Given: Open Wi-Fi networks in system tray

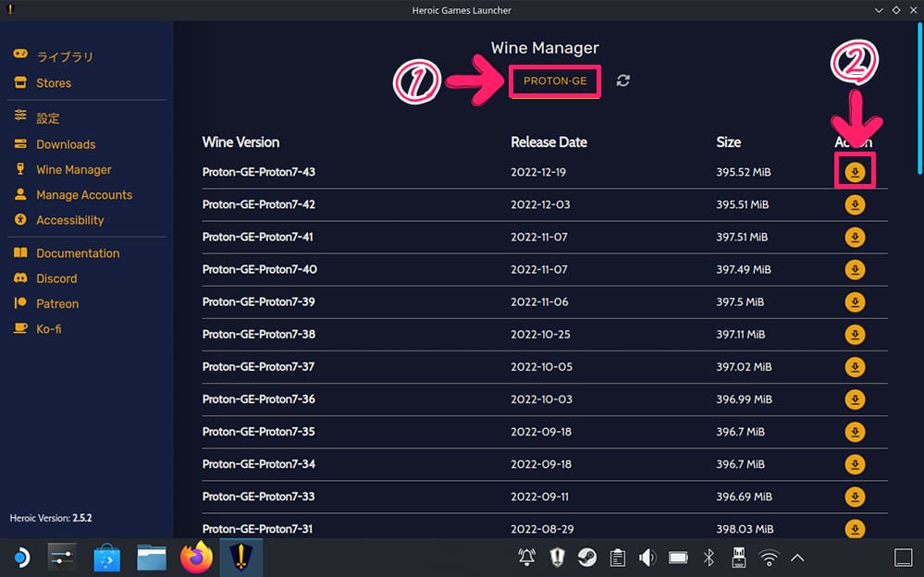Looking at the screenshot, I should [x=769, y=557].
